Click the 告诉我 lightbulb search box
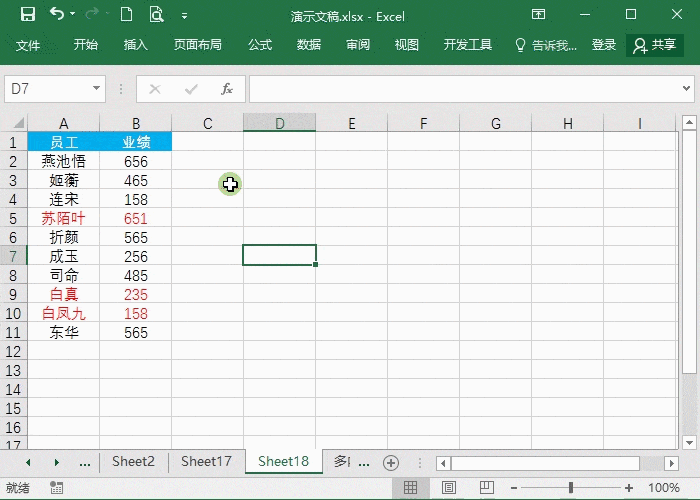Image resolution: width=700 pixels, height=500 pixels. [x=546, y=45]
